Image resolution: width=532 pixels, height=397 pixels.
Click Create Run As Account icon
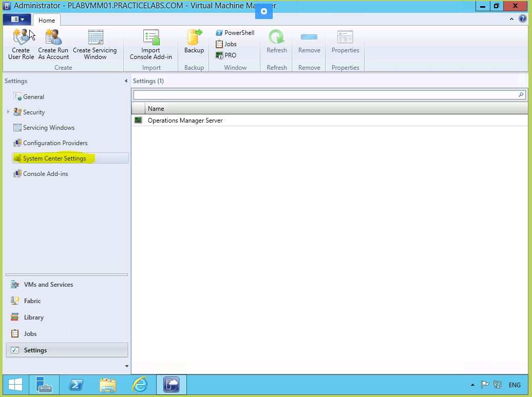coord(53,45)
